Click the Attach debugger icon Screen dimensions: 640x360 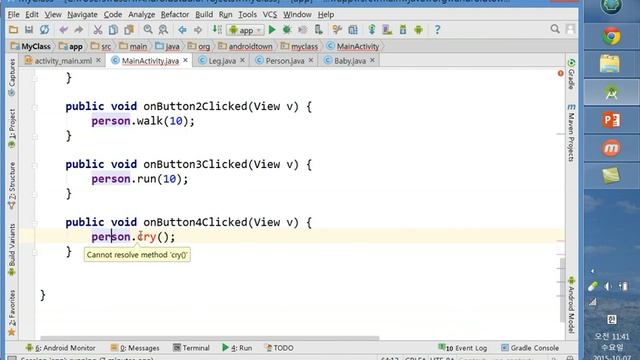click(x=318, y=30)
